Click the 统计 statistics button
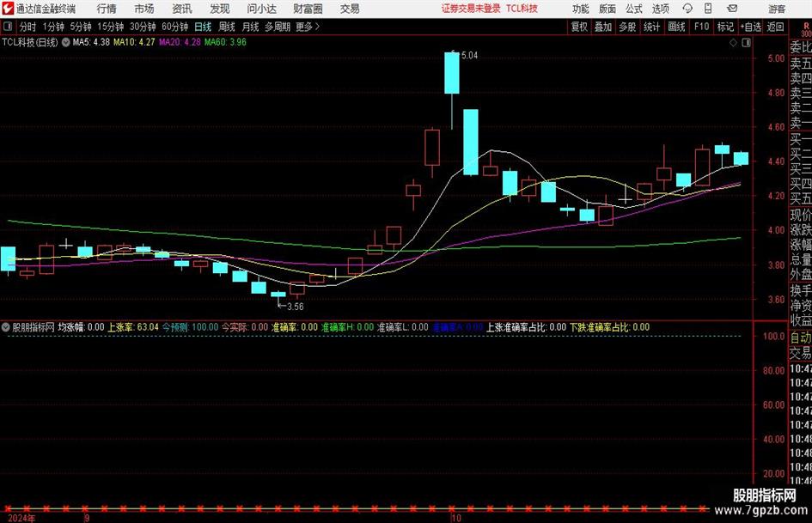The image size is (812, 523). point(651,27)
